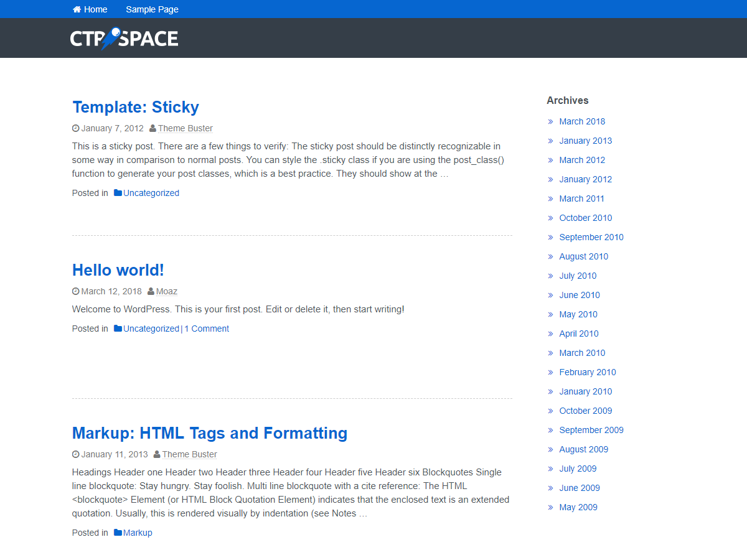The height and width of the screenshot is (560, 747).
Task: Visit Theme Buster author on Sticky post
Action: coord(185,128)
